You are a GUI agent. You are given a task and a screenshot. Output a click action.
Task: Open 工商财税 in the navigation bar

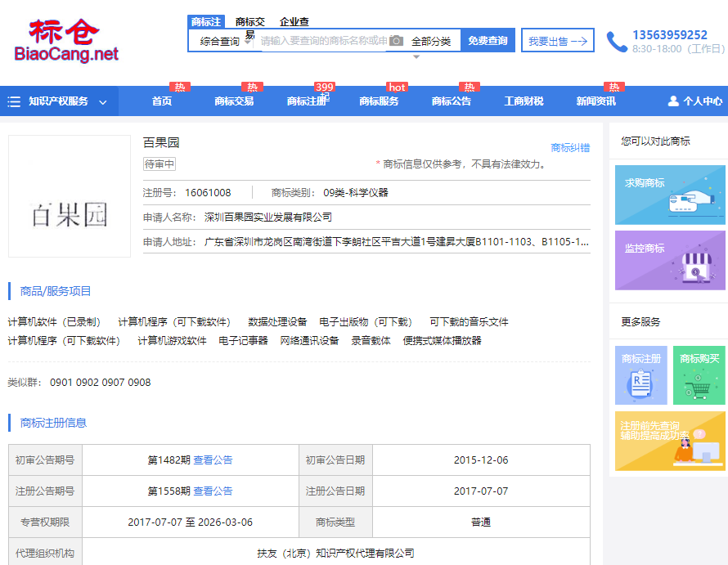(524, 101)
